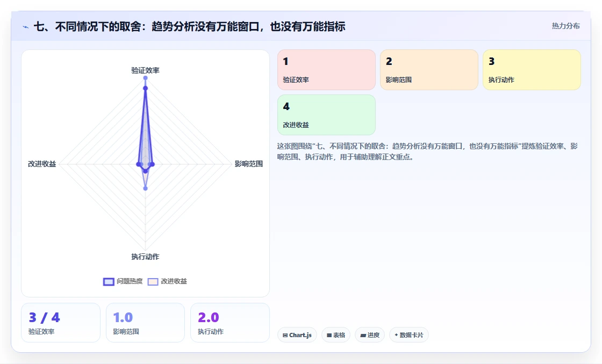Viewport: 602px width, 364px height.
Task: Click the section title 七、不同情况下的取舍
Action: point(190,26)
